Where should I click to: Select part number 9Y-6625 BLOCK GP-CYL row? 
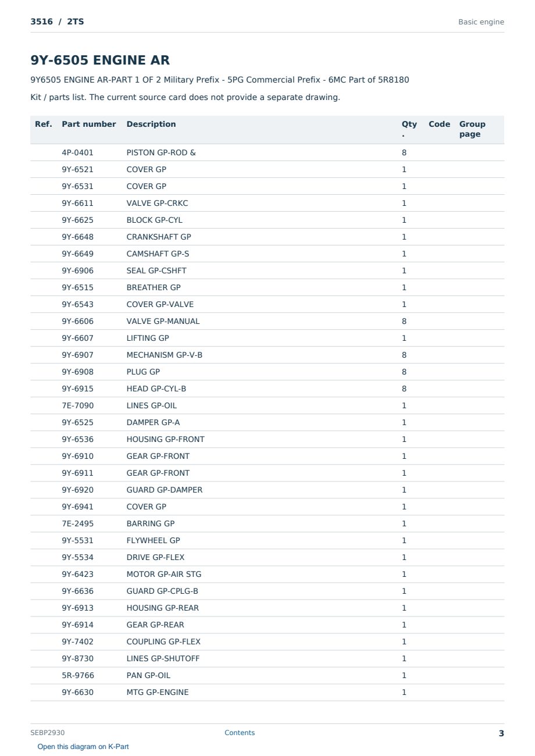point(267,220)
